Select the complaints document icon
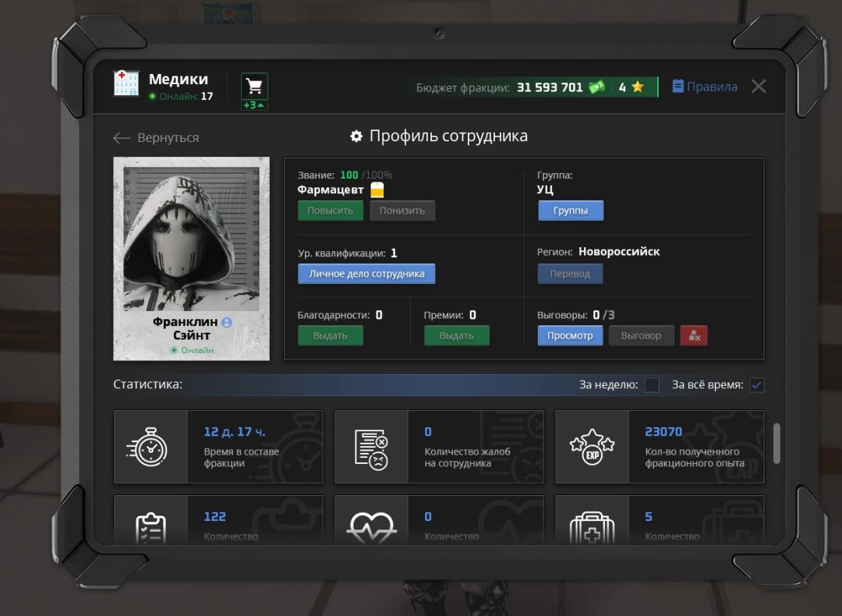The image size is (842, 616). (371, 448)
